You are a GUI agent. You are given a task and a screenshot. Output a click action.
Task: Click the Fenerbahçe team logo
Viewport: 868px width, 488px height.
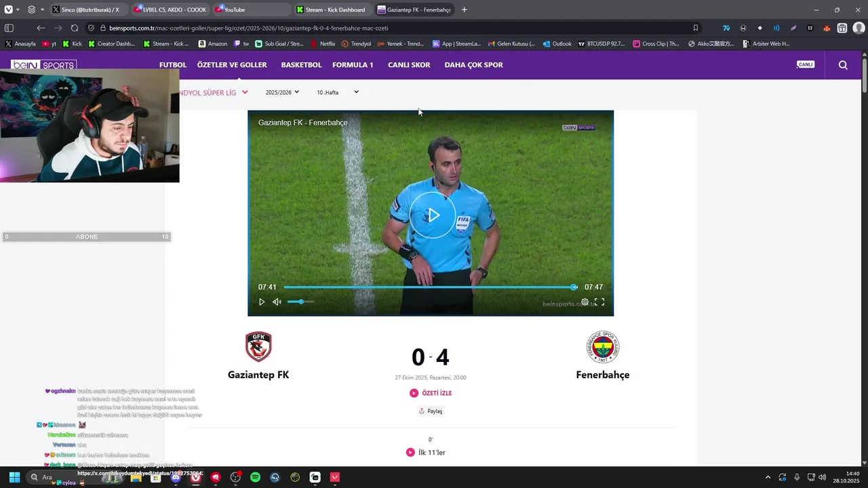(603, 347)
